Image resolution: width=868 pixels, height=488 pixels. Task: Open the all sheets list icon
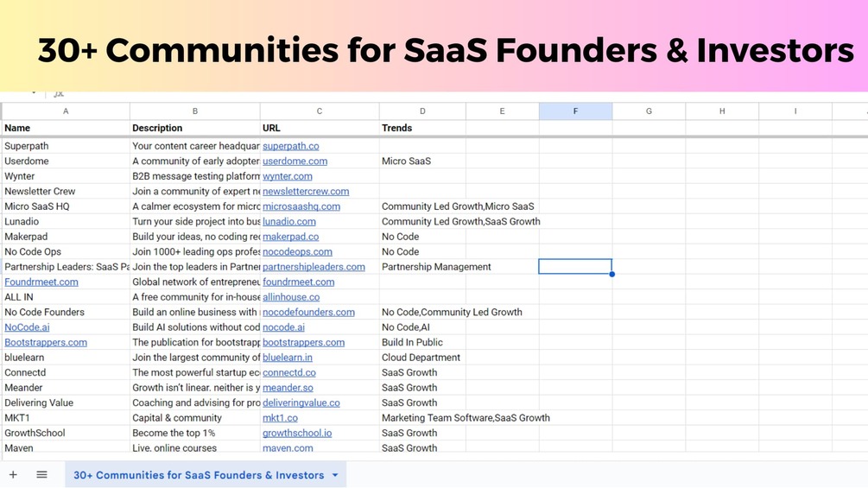41,475
